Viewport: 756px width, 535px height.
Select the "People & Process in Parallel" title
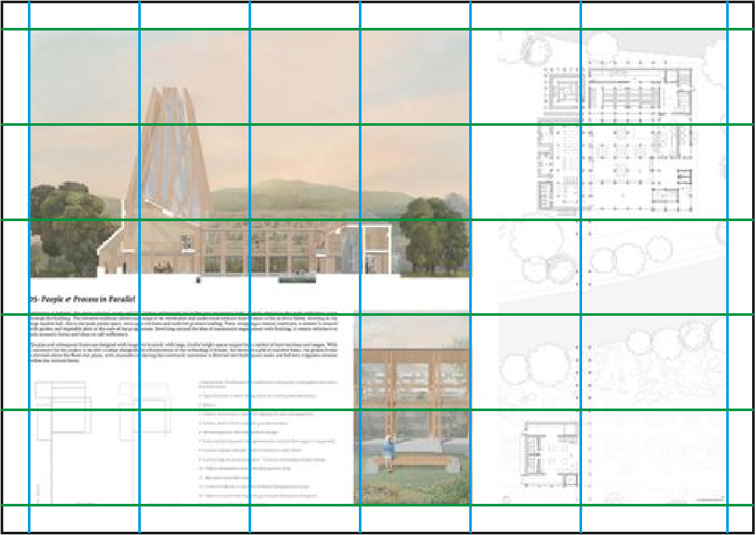[x=83, y=300]
